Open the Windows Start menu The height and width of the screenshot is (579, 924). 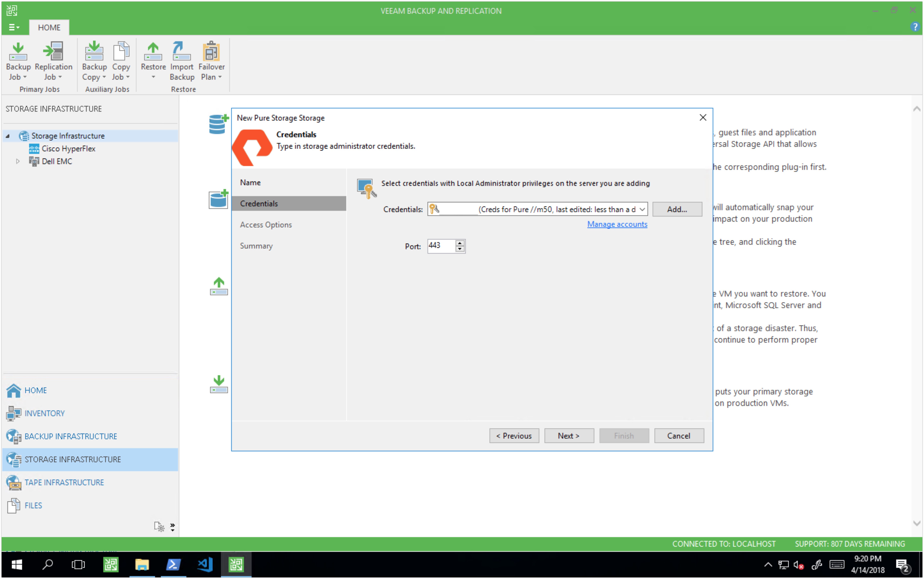[x=16, y=564]
